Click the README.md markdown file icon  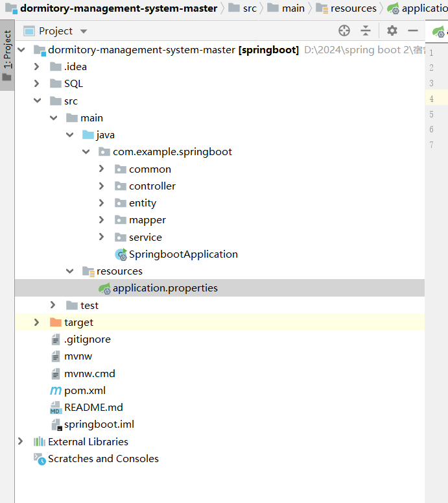point(56,408)
